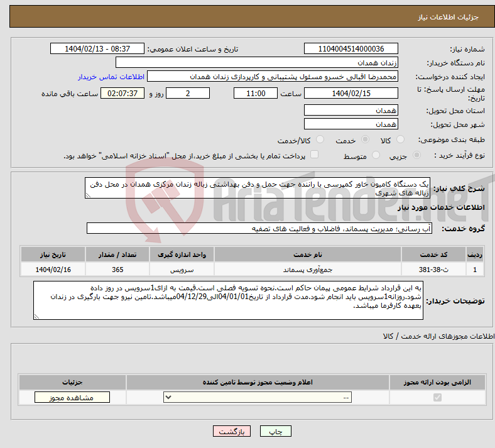Click the جزئیات column header
The height and width of the screenshot is (448, 495).
tap(72, 382)
